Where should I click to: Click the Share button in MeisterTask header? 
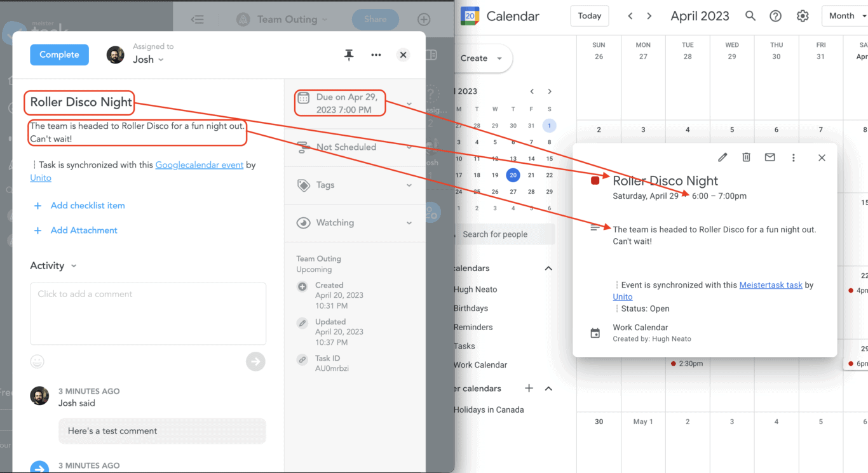point(376,19)
